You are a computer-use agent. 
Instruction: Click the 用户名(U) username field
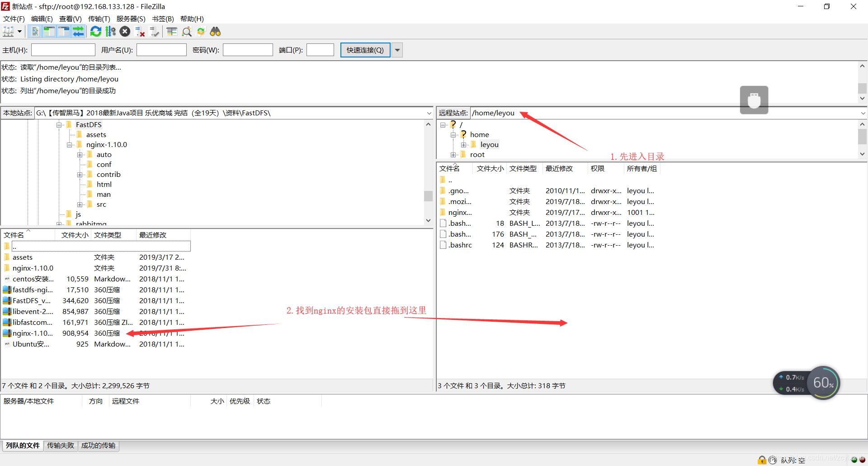pyautogui.click(x=161, y=50)
